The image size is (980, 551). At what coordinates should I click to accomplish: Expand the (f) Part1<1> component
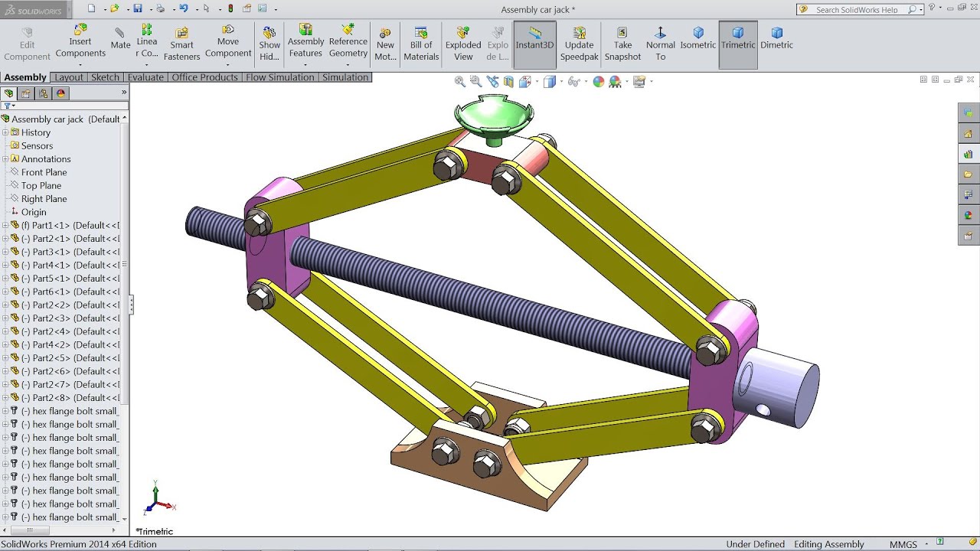pyautogui.click(x=5, y=226)
